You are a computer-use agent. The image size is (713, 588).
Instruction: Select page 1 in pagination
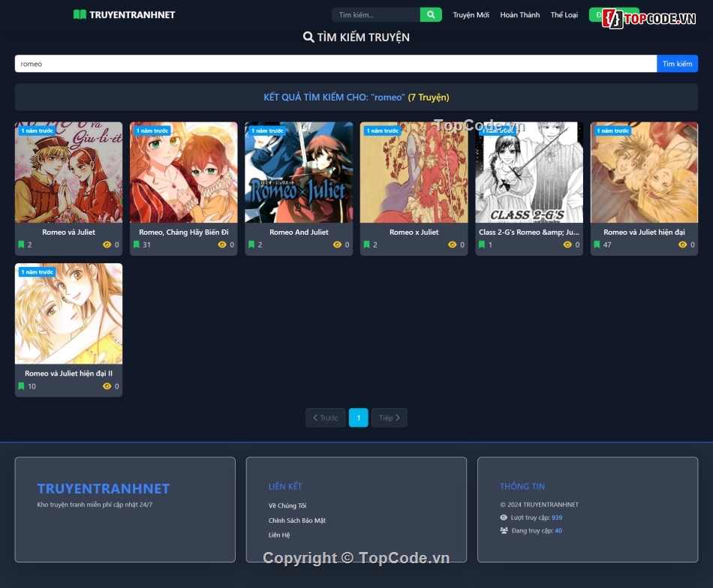[x=358, y=418]
